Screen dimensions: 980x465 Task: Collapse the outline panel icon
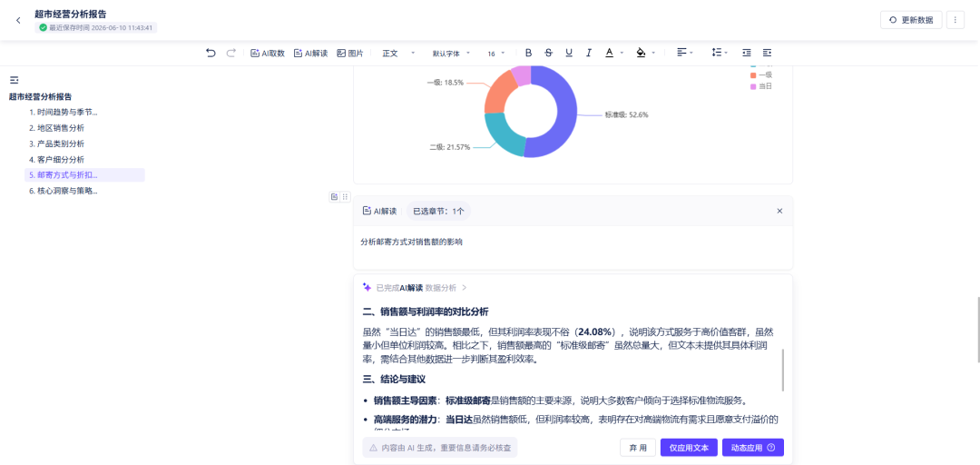click(x=14, y=80)
